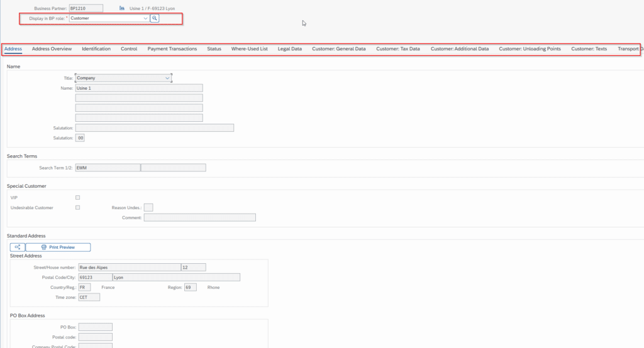
Task: Click the PO Box field
Action: click(96, 327)
